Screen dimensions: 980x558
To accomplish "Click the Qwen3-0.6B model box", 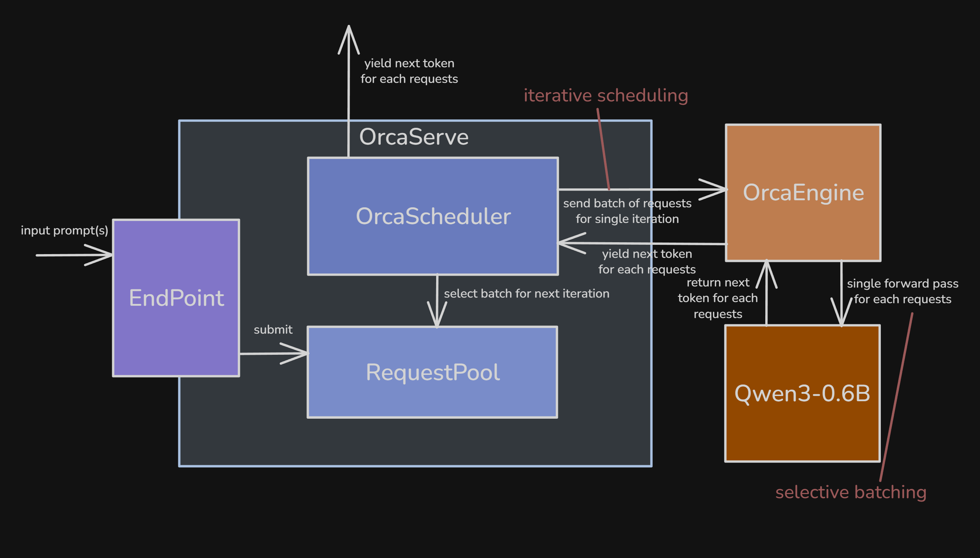I will (x=802, y=394).
